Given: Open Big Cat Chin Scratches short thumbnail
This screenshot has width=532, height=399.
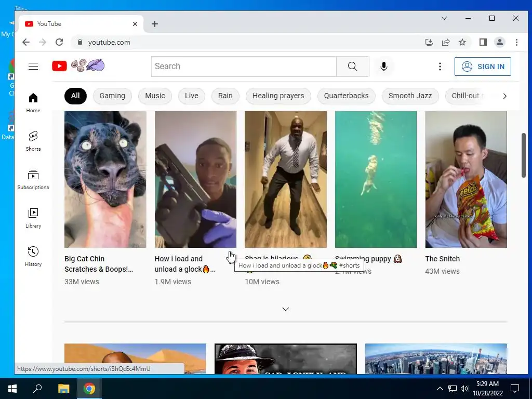Looking at the screenshot, I should pyautogui.click(x=105, y=179).
